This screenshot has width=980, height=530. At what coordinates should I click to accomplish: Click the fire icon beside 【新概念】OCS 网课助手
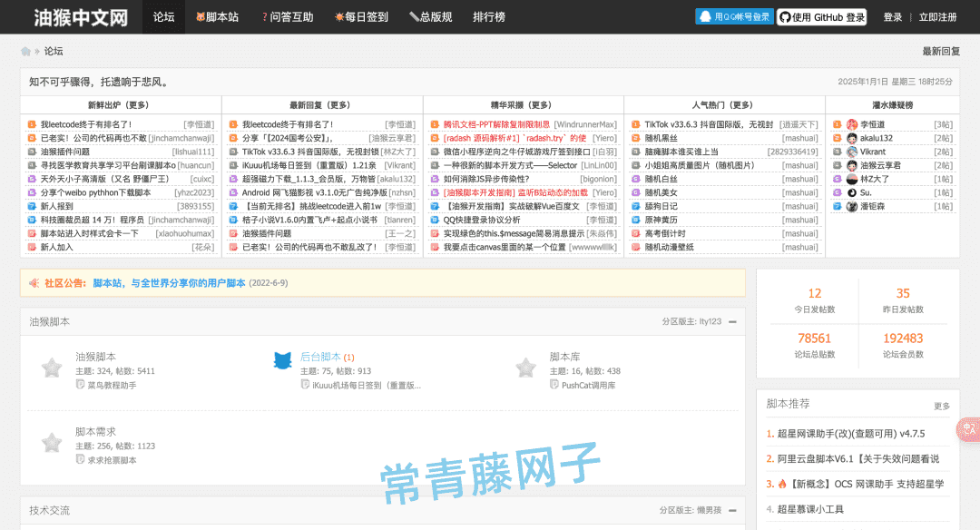[781, 484]
